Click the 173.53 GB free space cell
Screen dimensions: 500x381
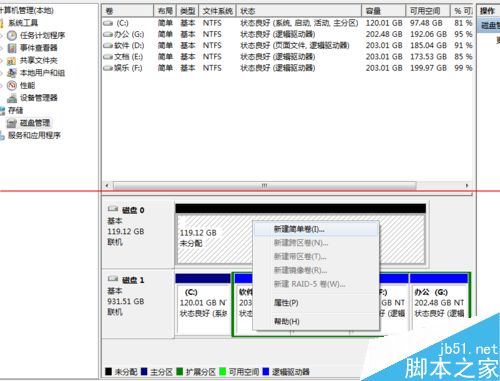click(428, 57)
